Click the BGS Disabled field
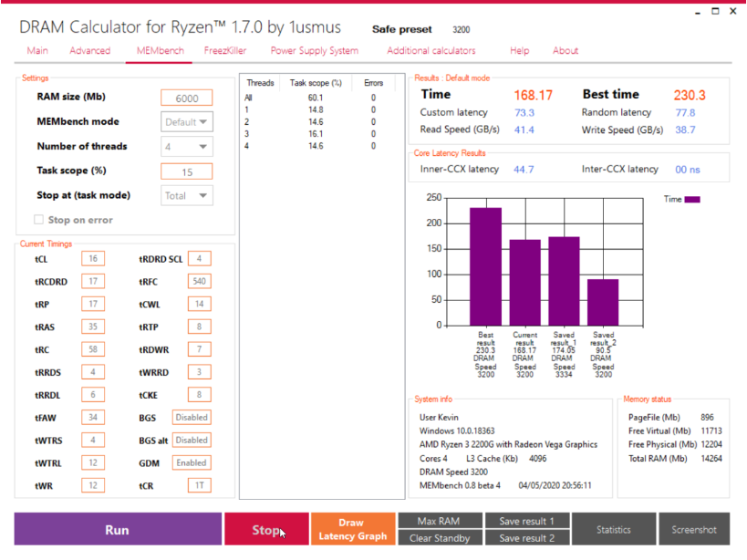The width and height of the screenshot is (747, 560). click(192, 417)
